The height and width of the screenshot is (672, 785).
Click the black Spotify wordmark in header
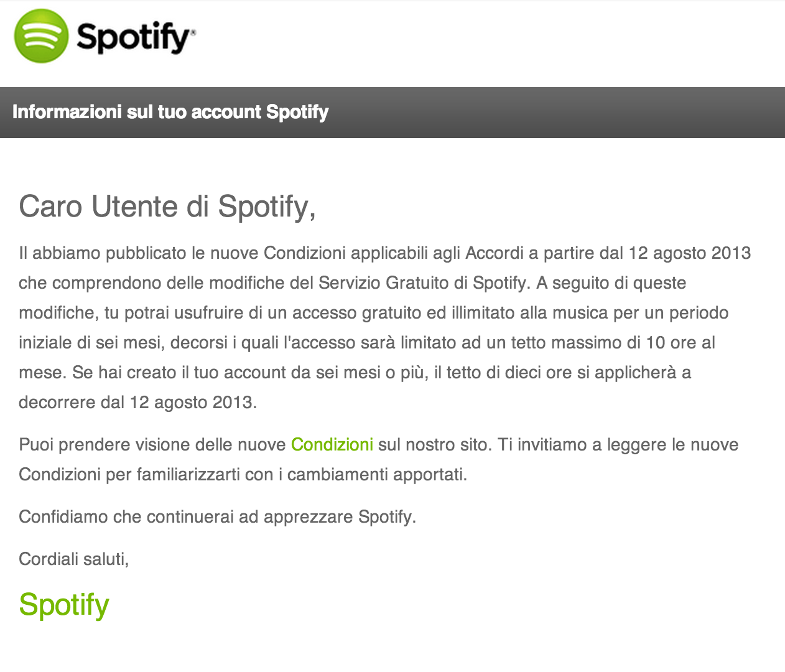(134, 38)
